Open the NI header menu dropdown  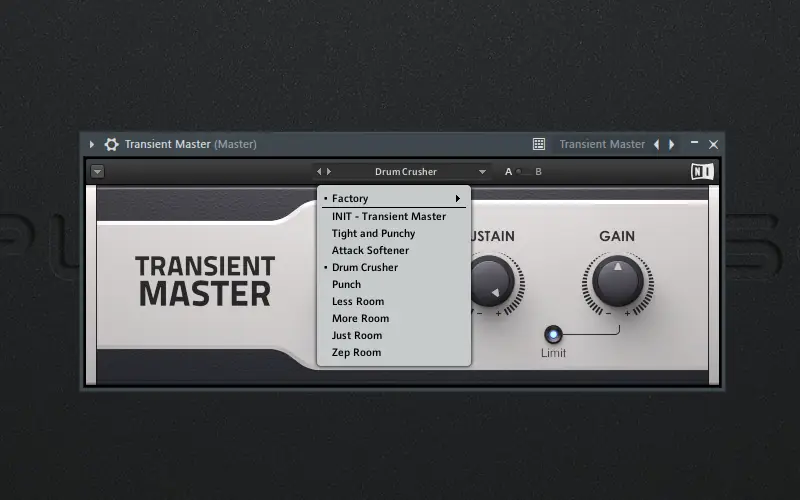(97, 172)
